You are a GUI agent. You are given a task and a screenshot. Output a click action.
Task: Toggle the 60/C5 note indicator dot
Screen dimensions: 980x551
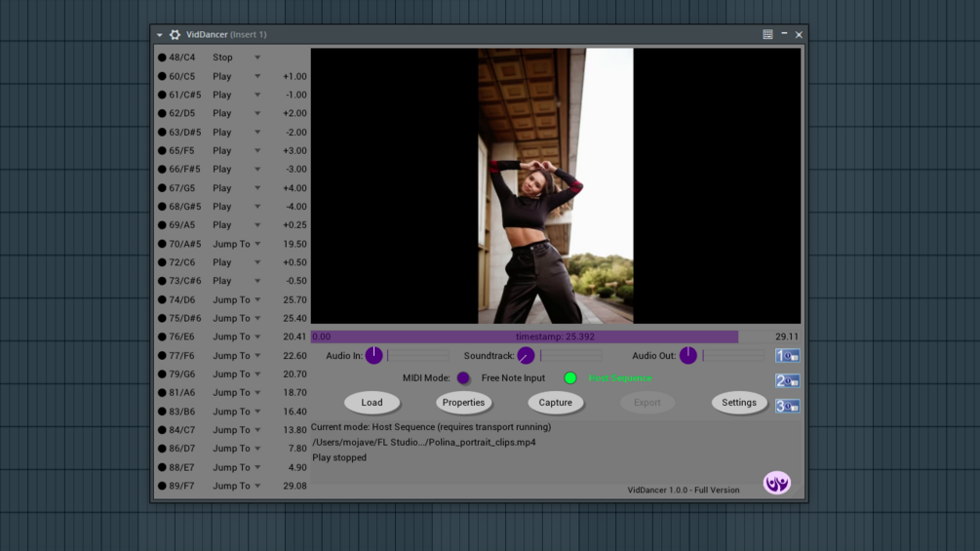coord(162,76)
